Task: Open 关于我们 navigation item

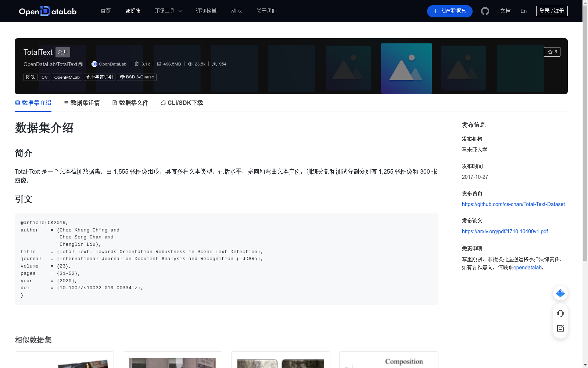Action: [266, 11]
